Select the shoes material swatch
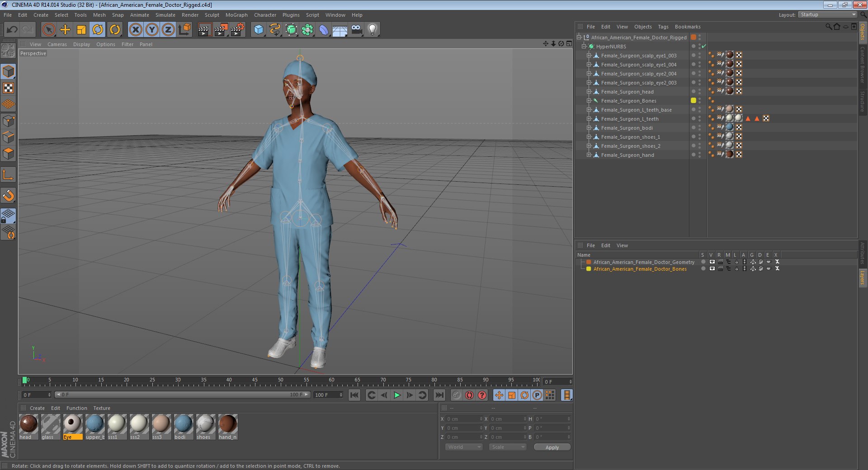Image resolution: width=868 pixels, height=470 pixels. click(206, 427)
